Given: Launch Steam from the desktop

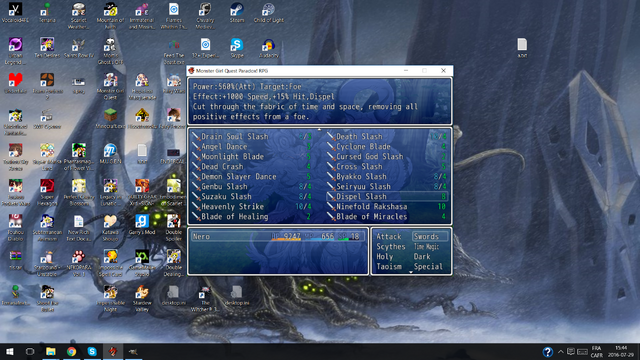Looking at the screenshot, I should pos(237,13).
